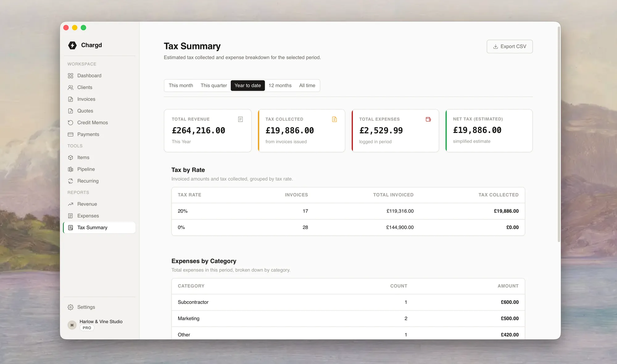Select the This month period tab
The height and width of the screenshot is (364, 617).
(x=181, y=85)
